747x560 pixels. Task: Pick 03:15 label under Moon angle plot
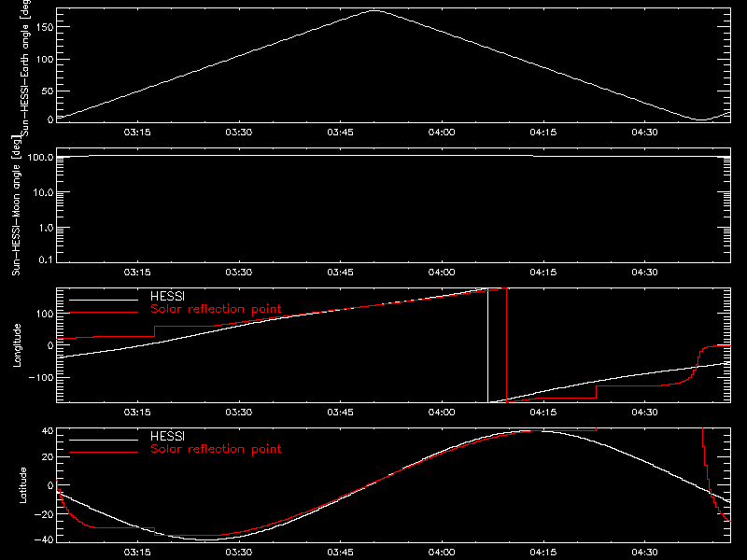coord(137,272)
